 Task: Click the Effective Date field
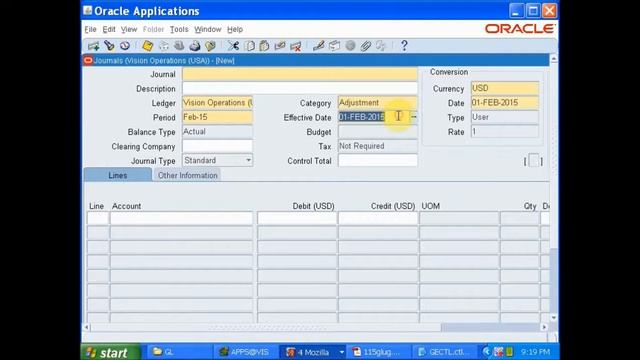tap(374, 117)
